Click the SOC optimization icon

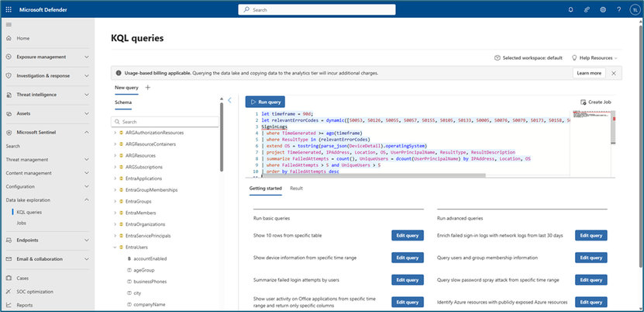click(x=9, y=292)
